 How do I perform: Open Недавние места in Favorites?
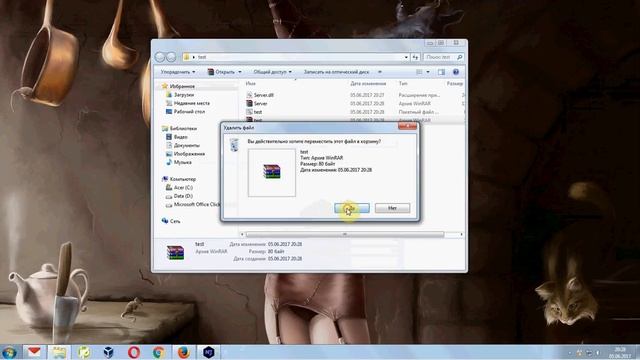click(x=192, y=103)
